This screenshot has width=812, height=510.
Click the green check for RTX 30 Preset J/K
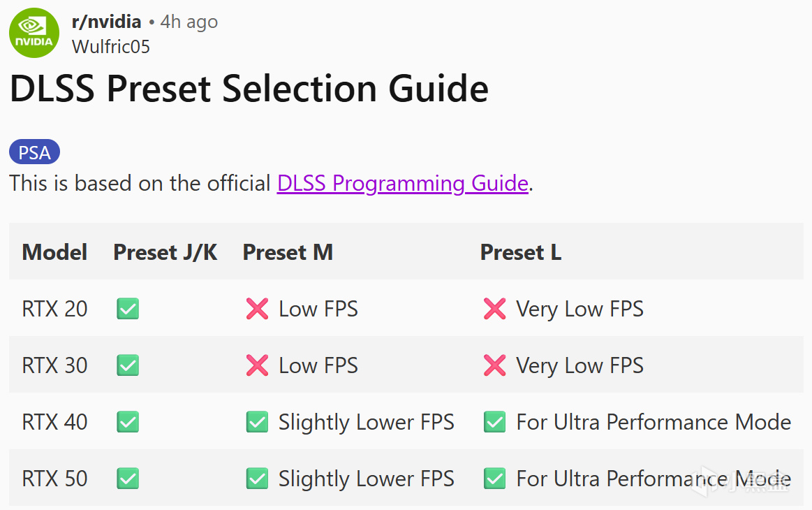pos(128,365)
